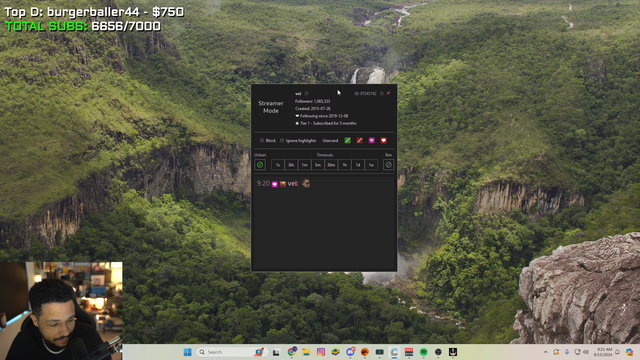Click the red slash mod icon
640x360 pixels.
tap(360, 140)
